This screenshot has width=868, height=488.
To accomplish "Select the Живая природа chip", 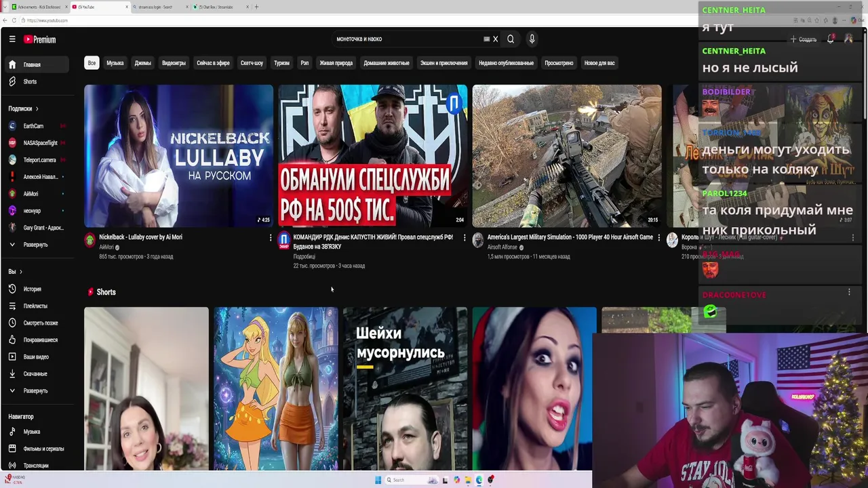I will coord(336,63).
